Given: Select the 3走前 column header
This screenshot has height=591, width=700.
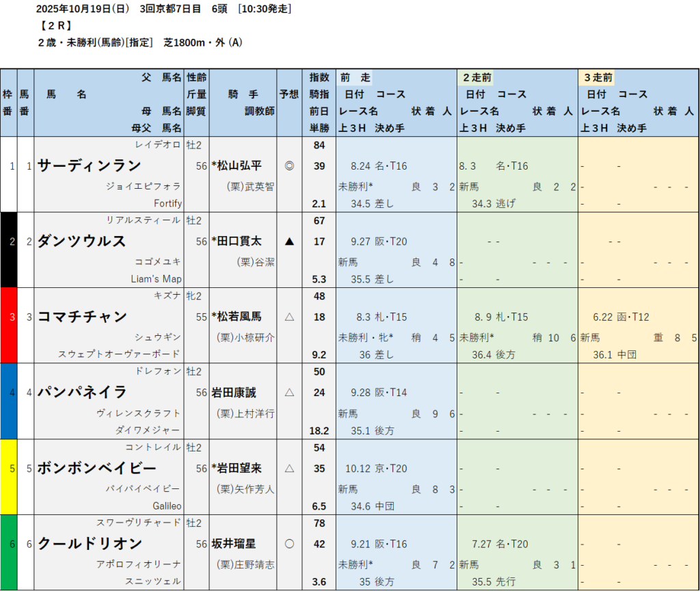Looking at the screenshot, I should point(598,77).
